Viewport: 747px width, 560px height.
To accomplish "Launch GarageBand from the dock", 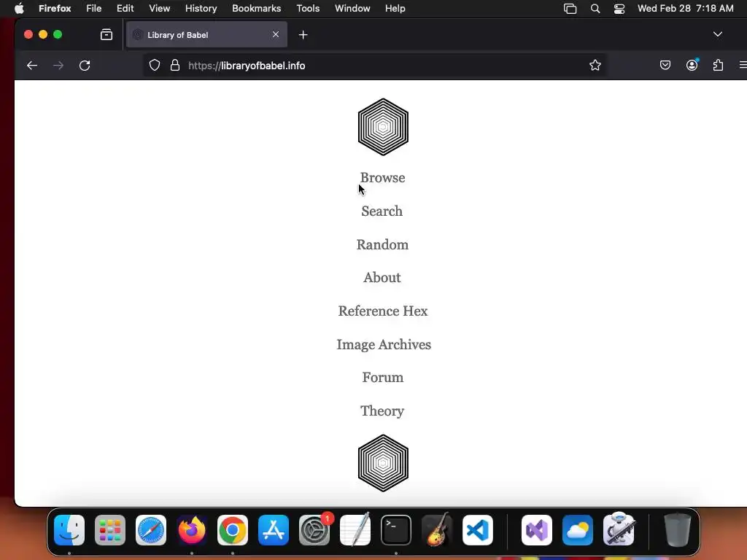I will coord(437,530).
